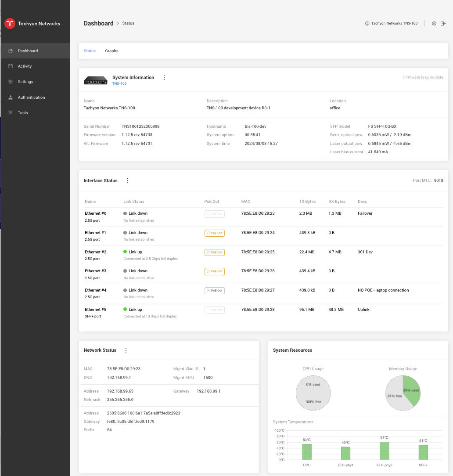The width and height of the screenshot is (453, 476).
Task: Click the SFP model FS SFP-10G-BX
Action: pyautogui.click(x=382, y=126)
